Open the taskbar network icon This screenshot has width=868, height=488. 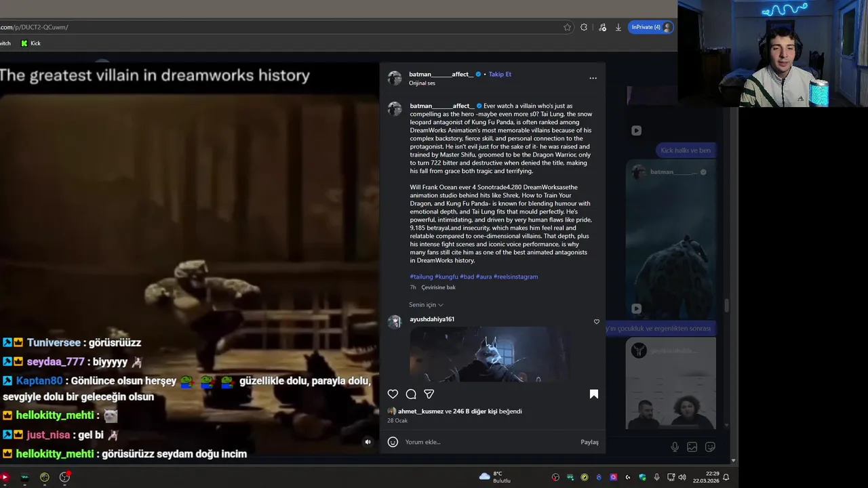[671, 477]
